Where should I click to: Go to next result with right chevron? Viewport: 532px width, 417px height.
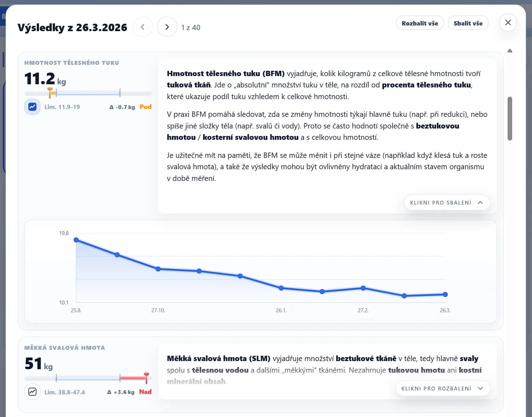(167, 27)
